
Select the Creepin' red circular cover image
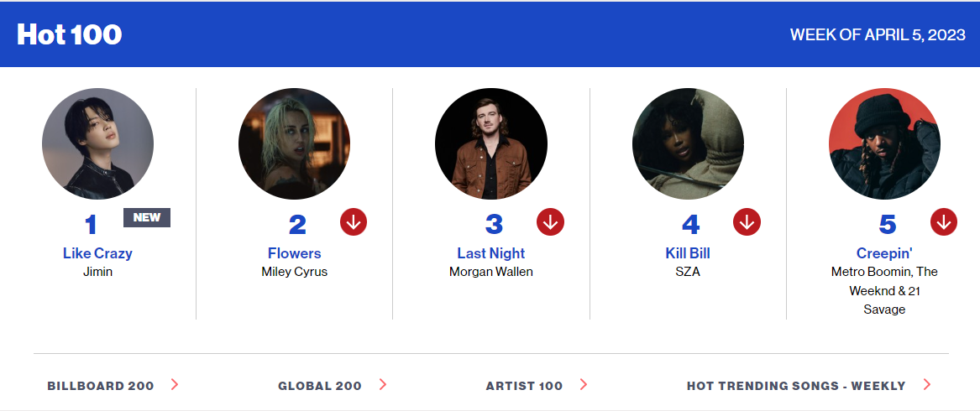884,143
